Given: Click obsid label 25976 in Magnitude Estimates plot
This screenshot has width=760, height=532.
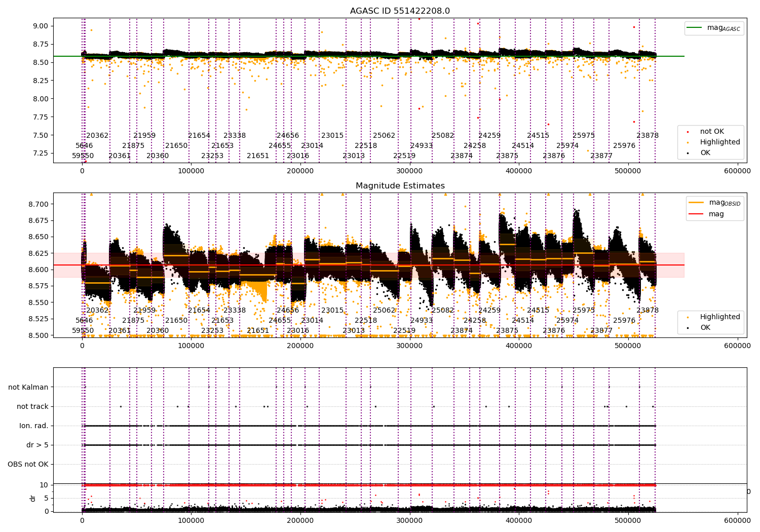Looking at the screenshot, I should click(624, 320).
